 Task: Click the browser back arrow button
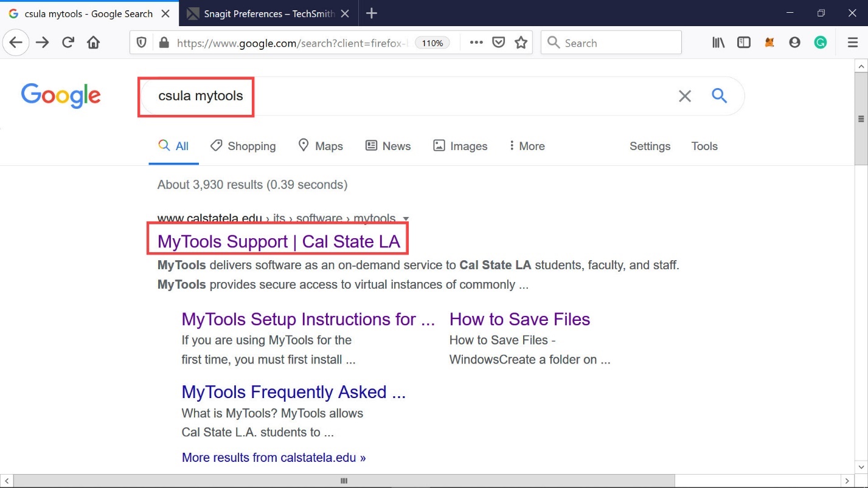(x=16, y=43)
